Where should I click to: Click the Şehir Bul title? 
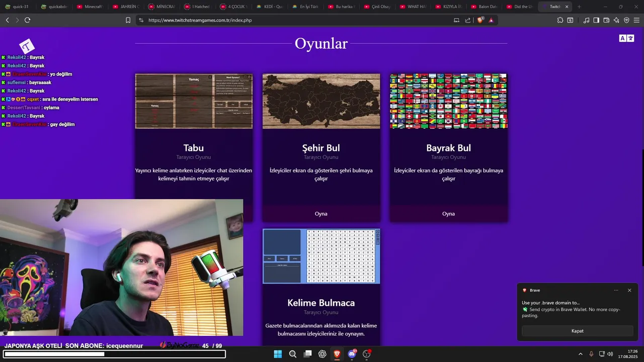tap(321, 148)
